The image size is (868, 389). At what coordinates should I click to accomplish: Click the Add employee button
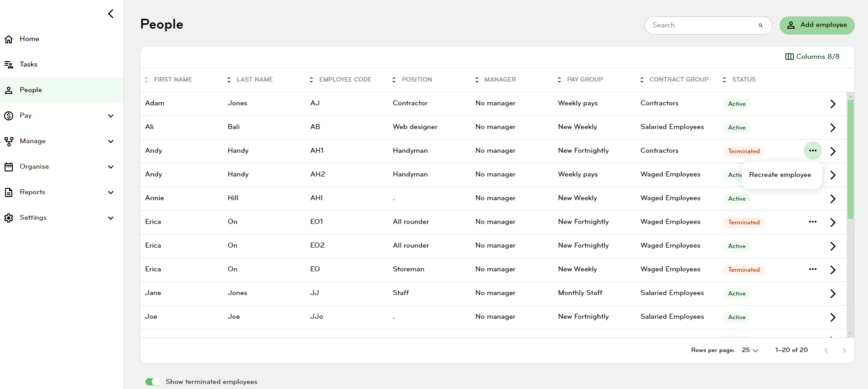point(816,25)
